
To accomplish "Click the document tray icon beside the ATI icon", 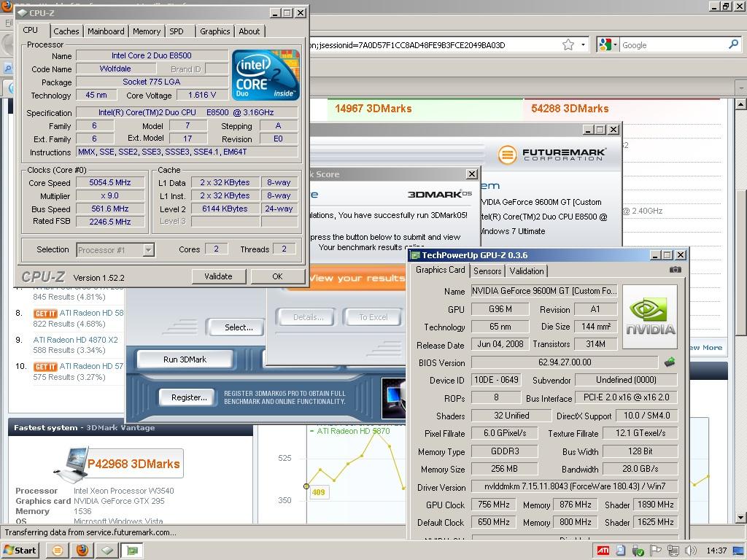I will tap(620, 551).
